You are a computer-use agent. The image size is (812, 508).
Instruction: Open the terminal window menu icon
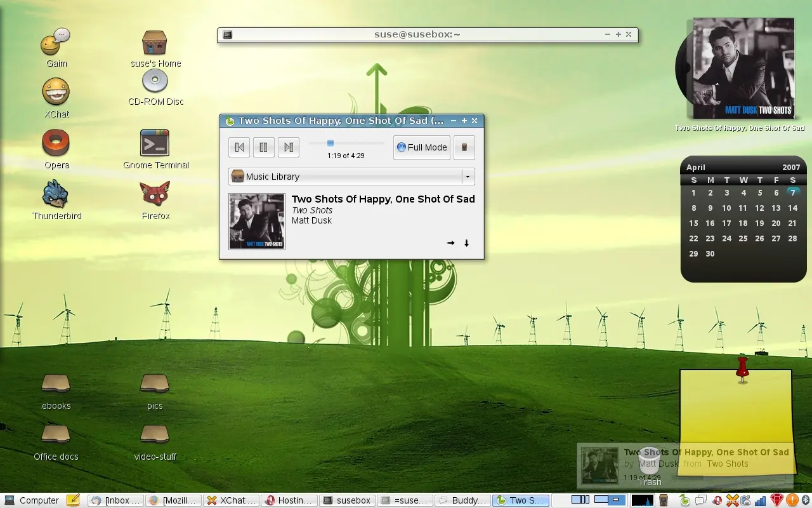pos(228,34)
